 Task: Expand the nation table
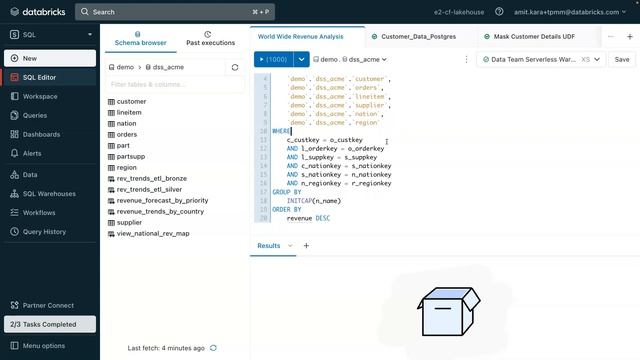point(122,124)
